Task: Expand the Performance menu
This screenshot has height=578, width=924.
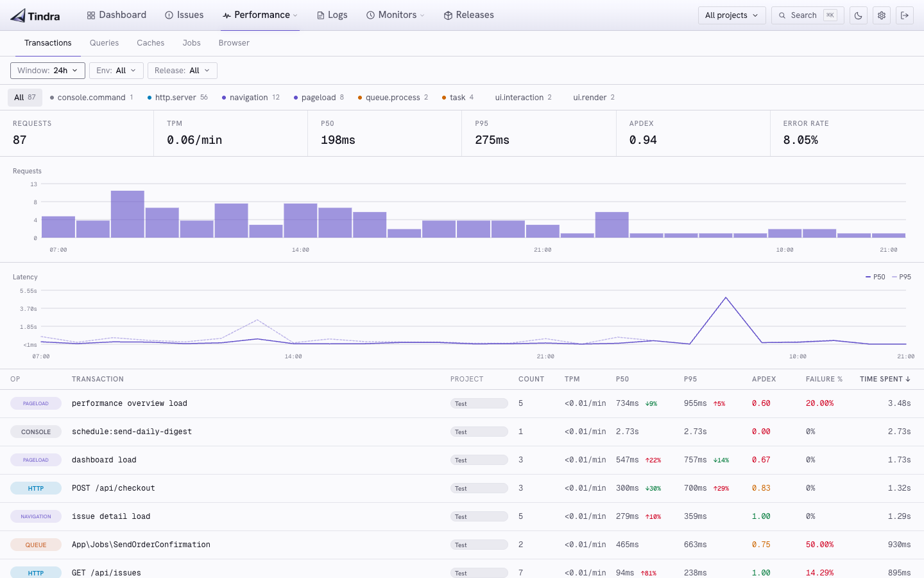Action: [x=260, y=15]
